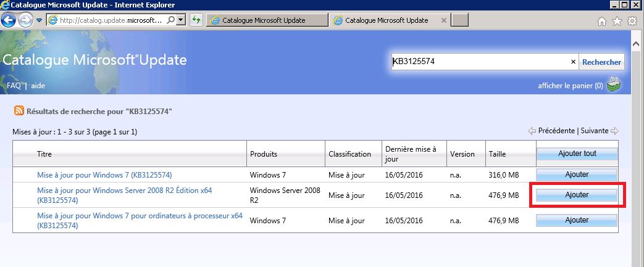Click the address bar search magnifier icon
The image size is (644, 267).
click(x=171, y=20)
